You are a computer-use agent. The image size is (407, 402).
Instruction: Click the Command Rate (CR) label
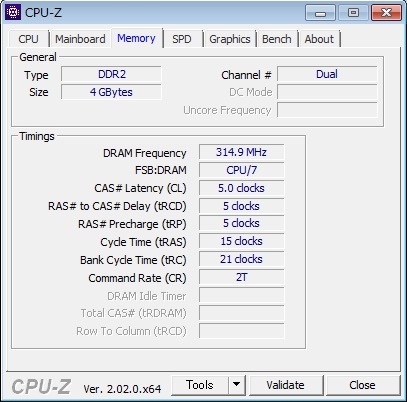point(137,278)
